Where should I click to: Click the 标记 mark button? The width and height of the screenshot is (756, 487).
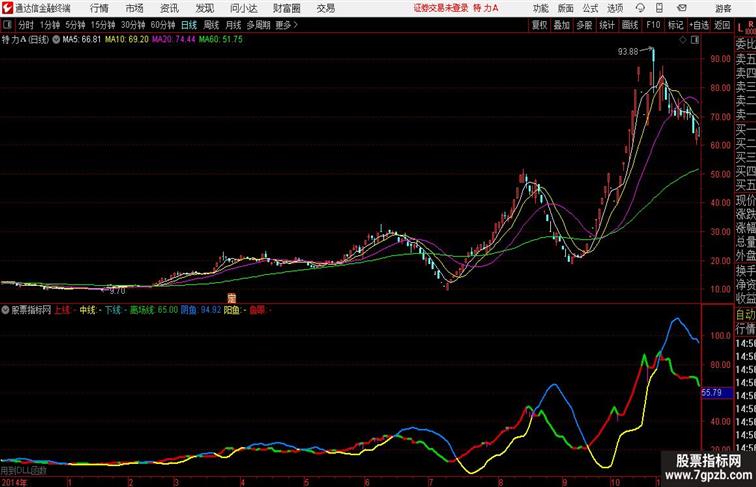point(675,25)
